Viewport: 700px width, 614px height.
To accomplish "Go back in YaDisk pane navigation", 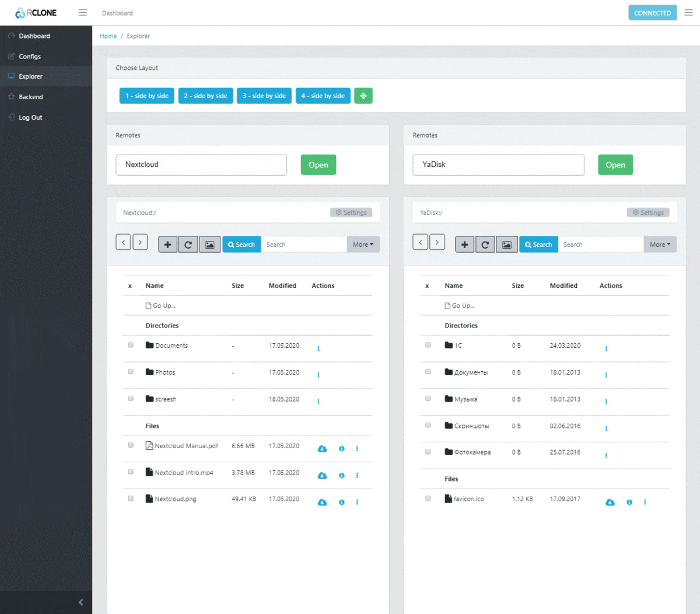I will [420, 242].
